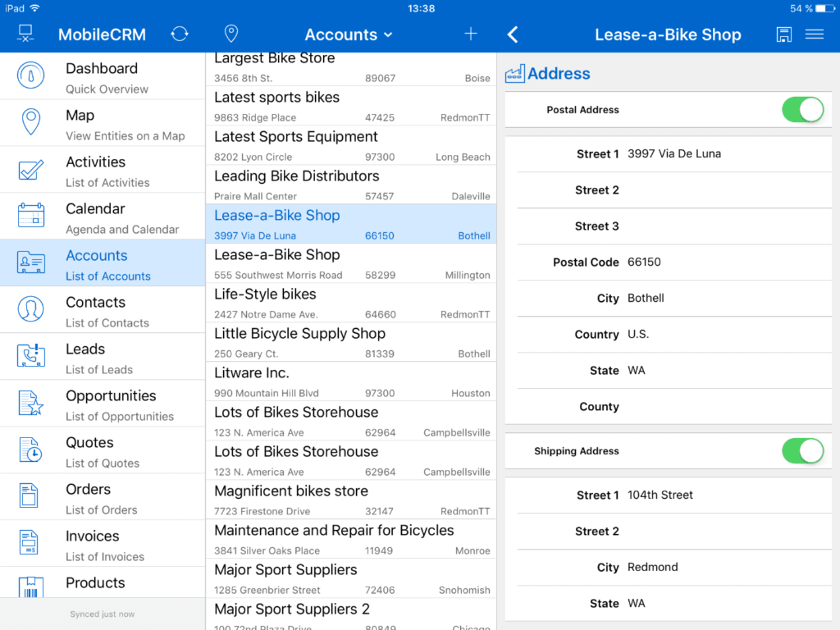Disable the Postal Address toggle
840x630 pixels.
(x=802, y=109)
